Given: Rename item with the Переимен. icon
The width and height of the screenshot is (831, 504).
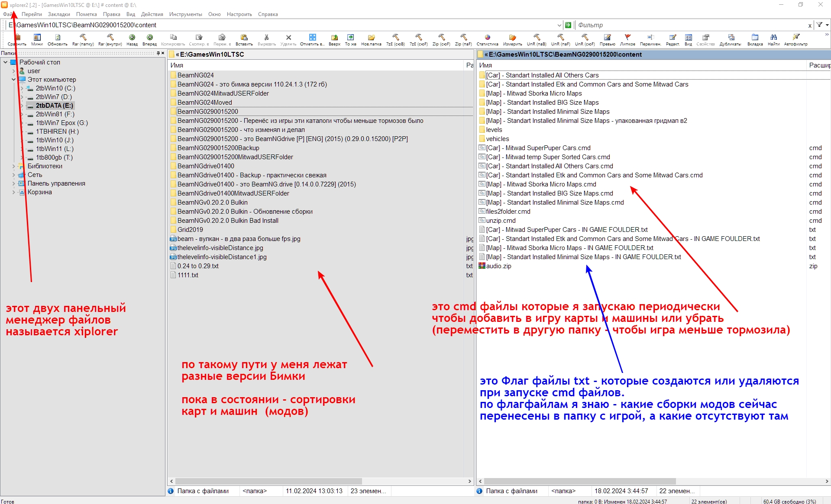Looking at the screenshot, I should [650, 39].
